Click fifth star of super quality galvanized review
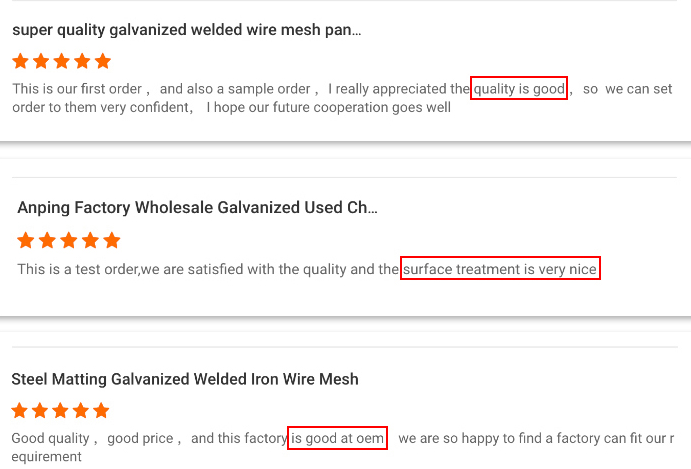691x469 pixels. click(102, 61)
